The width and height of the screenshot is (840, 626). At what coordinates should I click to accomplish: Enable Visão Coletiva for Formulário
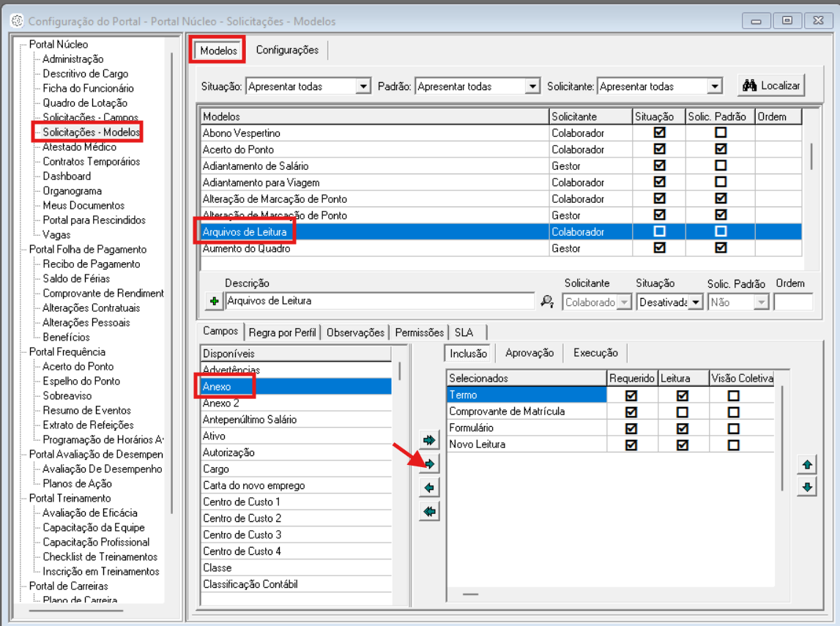click(733, 428)
